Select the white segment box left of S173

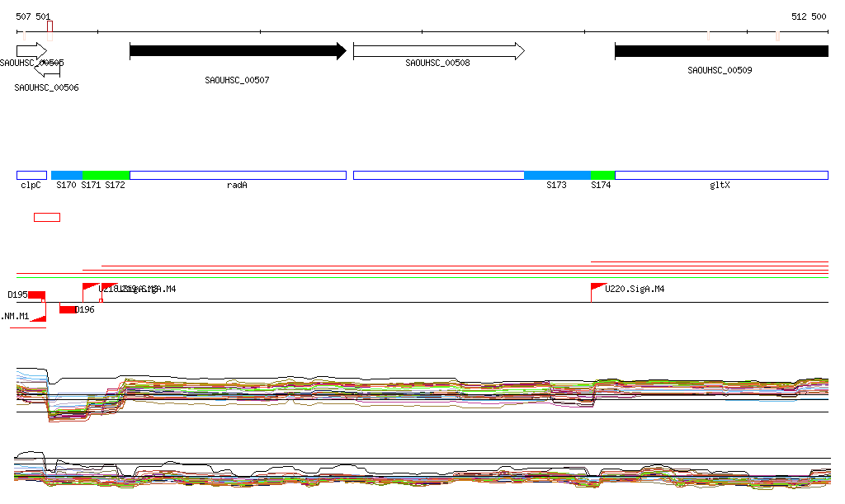pyautogui.click(x=438, y=175)
